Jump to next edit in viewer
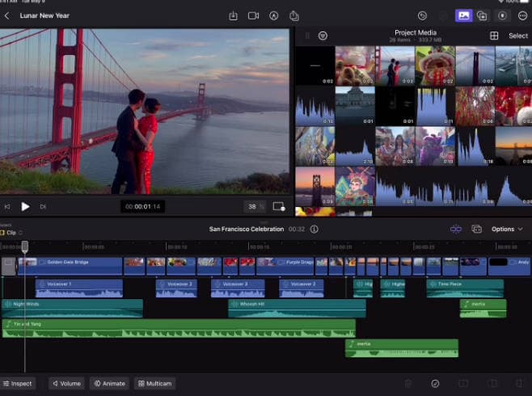The width and height of the screenshot is (532, 396). click(x=43, y=206)
